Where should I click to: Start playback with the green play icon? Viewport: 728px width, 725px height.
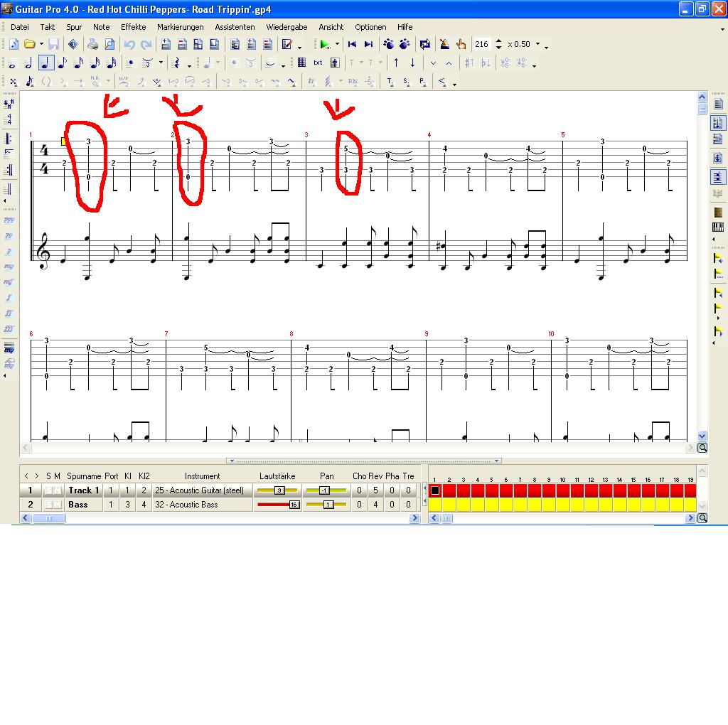point(324,44)
